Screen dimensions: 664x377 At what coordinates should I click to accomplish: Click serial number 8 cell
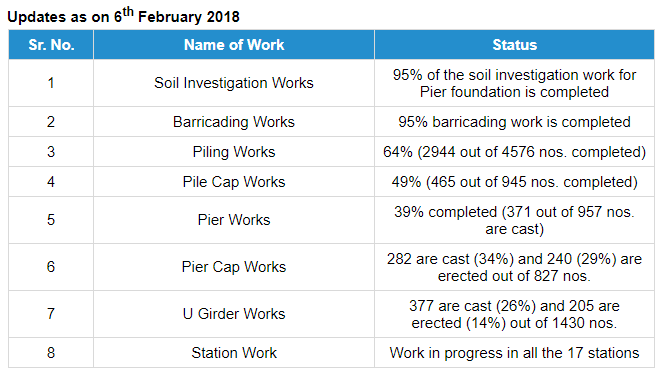(51, 353)
